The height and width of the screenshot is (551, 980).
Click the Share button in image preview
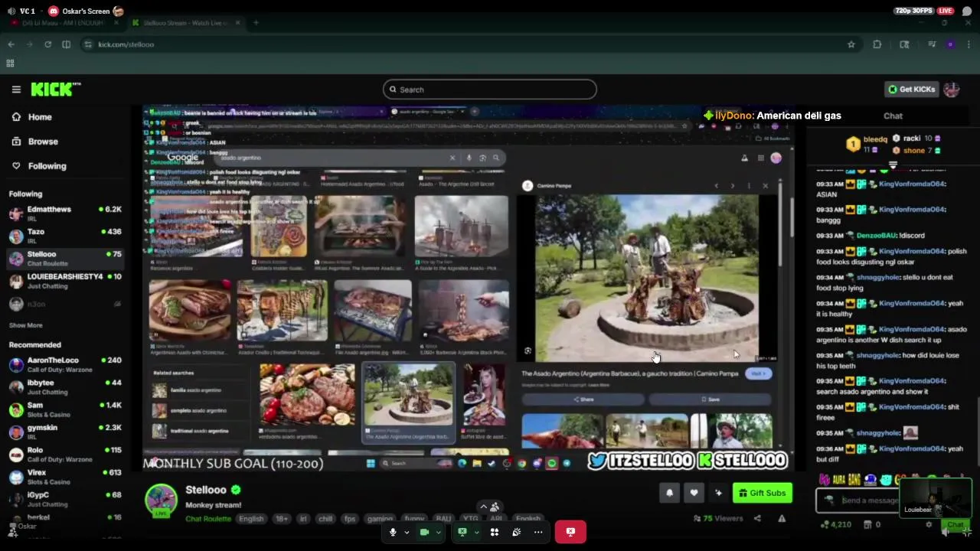click(x=583, y=399)
